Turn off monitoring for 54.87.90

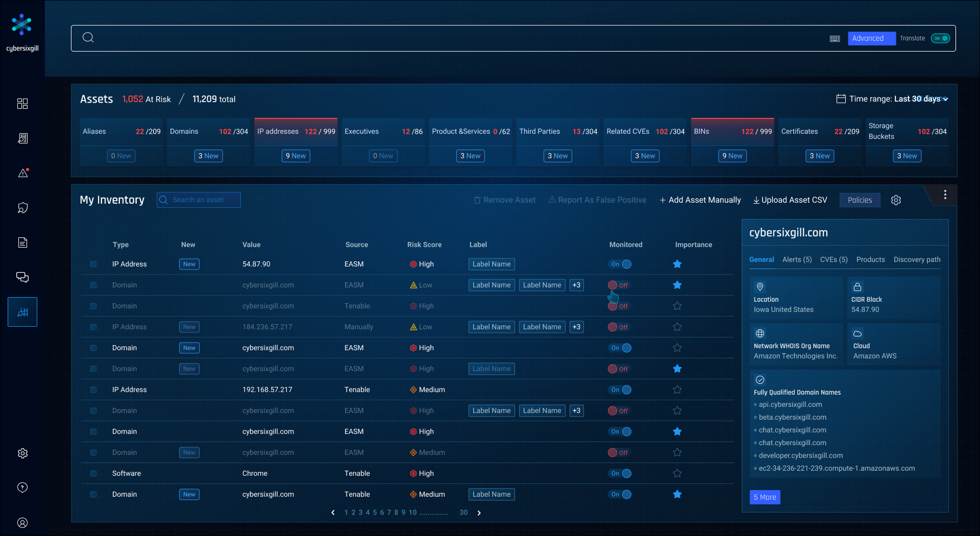621,264
